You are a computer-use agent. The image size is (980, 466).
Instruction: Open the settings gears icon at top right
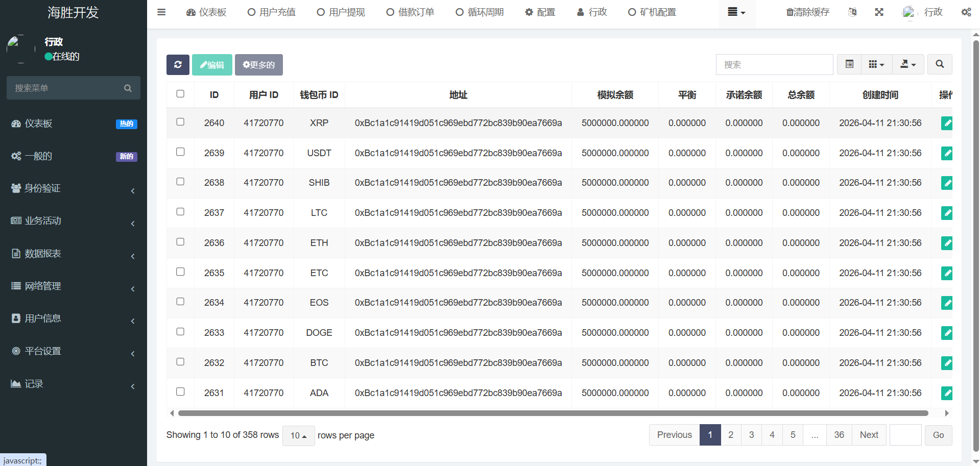click(x=966, y=12)
